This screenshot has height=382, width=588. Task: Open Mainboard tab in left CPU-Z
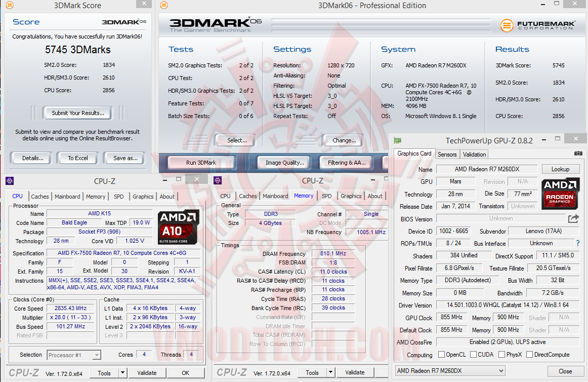(x=67, y=197)
